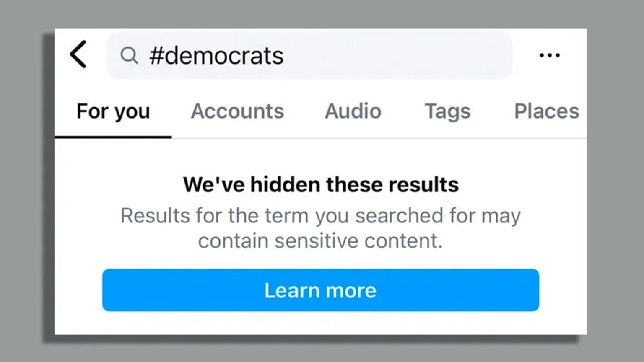Click the hashtag symbol in the search query
This screenshot has width=644, height=362.
(156, 56)
